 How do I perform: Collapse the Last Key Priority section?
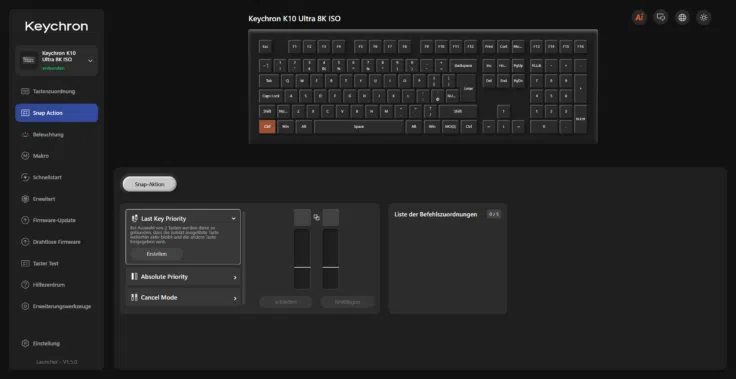(x=233, y=218)
